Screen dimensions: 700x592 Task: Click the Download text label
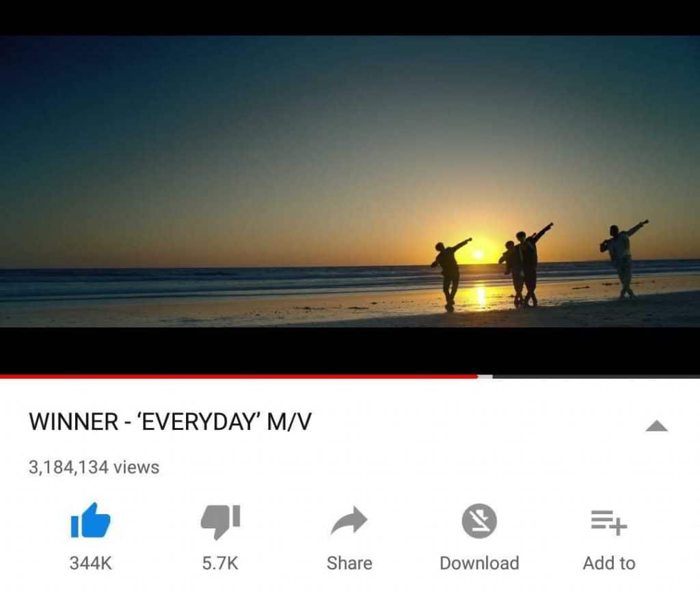tap(479, 563)
